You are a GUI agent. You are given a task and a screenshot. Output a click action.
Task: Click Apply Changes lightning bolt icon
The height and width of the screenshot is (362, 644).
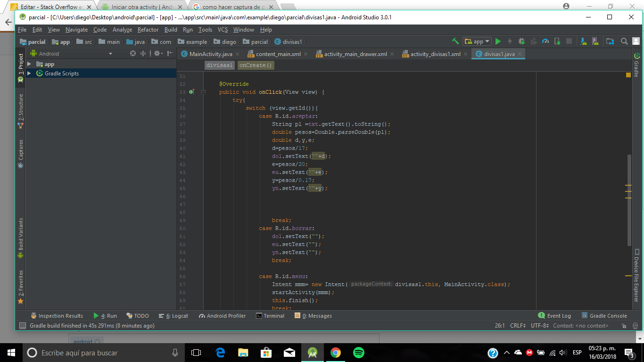510,41
